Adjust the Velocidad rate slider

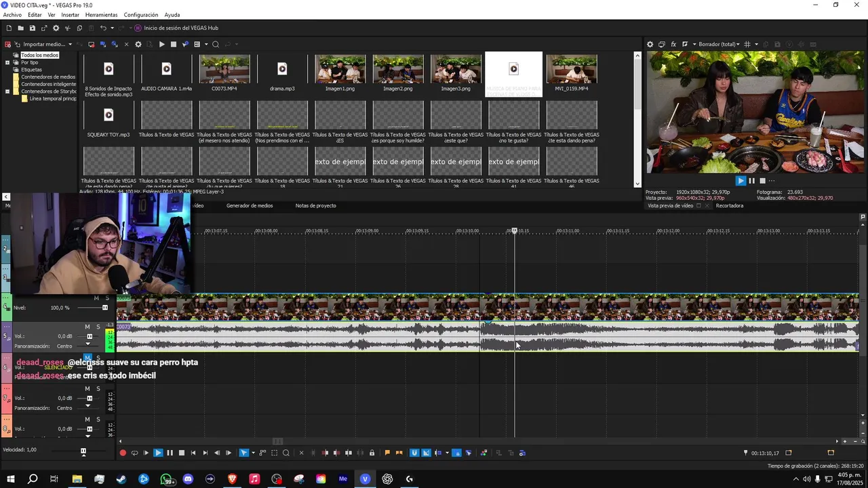pyautogui.click(x=83, y=451)
